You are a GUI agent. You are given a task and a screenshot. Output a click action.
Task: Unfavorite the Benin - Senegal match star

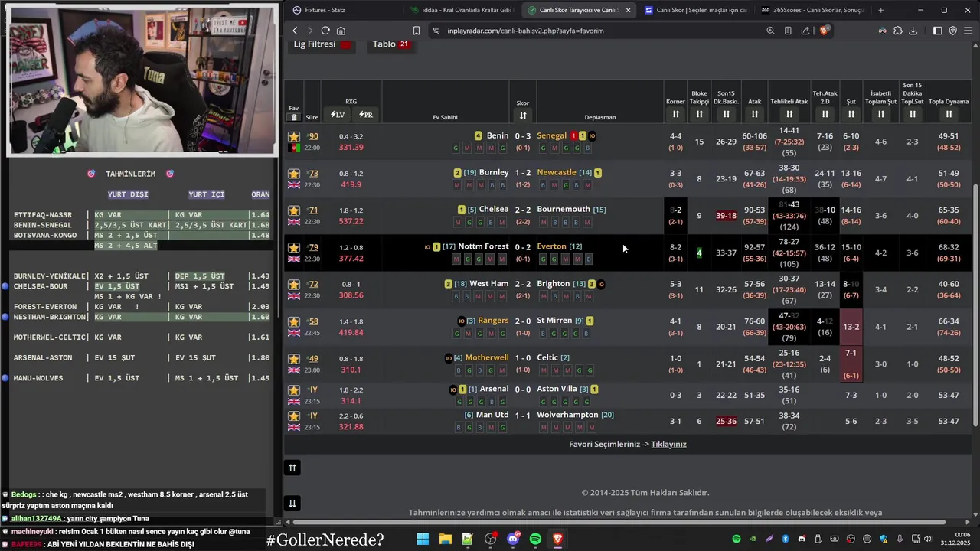click(x=294, y=136)
